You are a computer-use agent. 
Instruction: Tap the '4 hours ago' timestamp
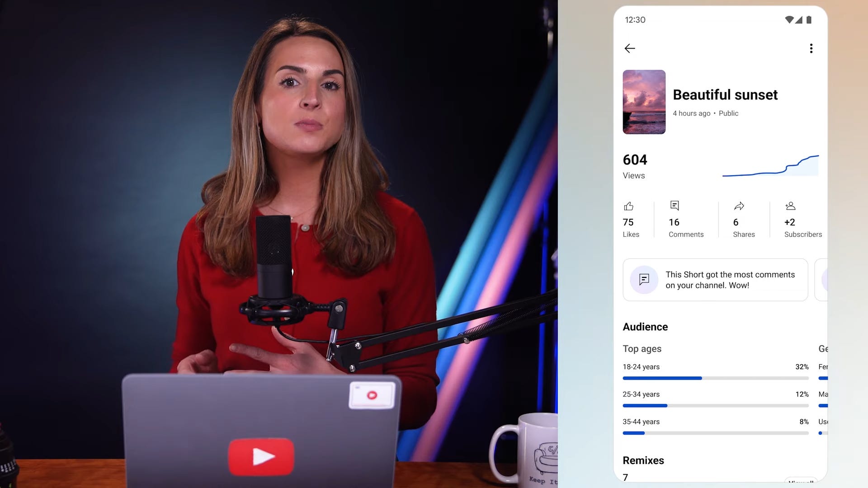coord(692,113)
